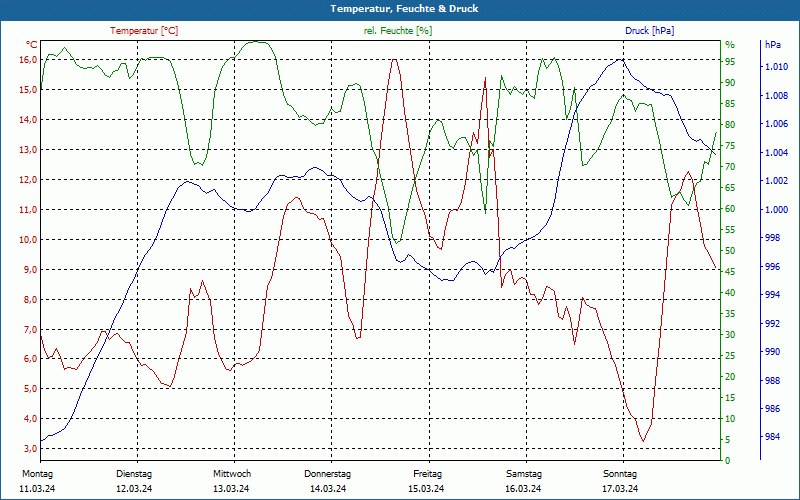Screen dimensions: 800x500
Task: Select the red 'Temperatur [°C]' legend label
Action: [x=144, y=31]
